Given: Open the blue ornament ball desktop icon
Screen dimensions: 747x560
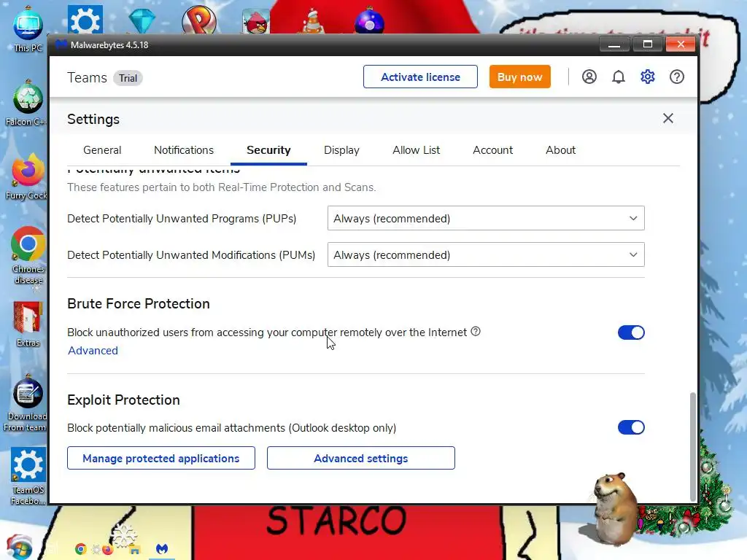Looking at the screenshot, I should click(369, 21).
